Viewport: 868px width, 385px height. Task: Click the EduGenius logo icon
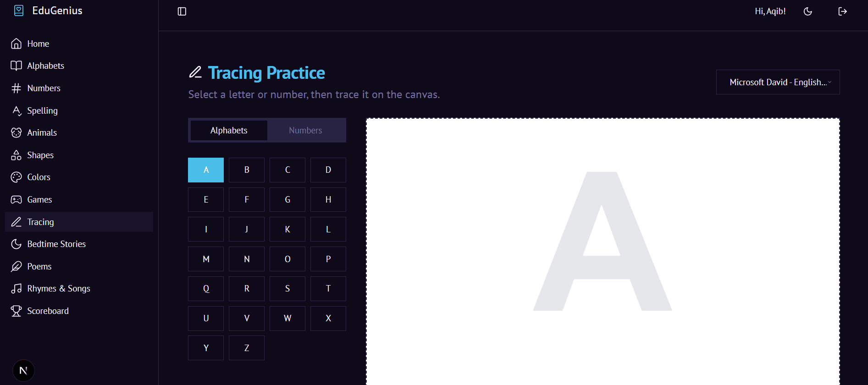(x=19, y=11)
